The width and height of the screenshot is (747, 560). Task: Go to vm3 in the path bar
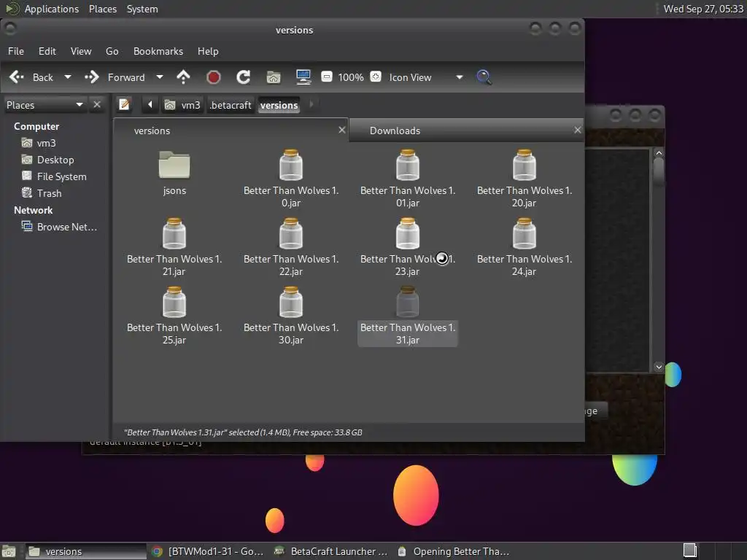182,105
